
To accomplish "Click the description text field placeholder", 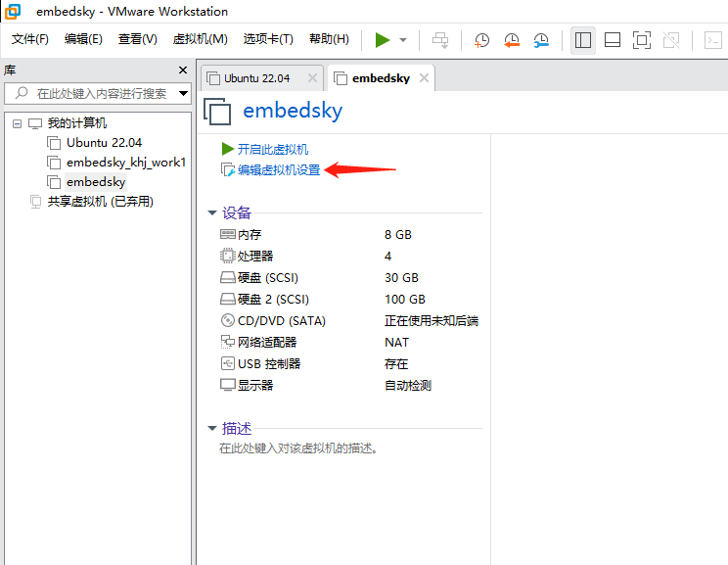I will click(298, 448).
